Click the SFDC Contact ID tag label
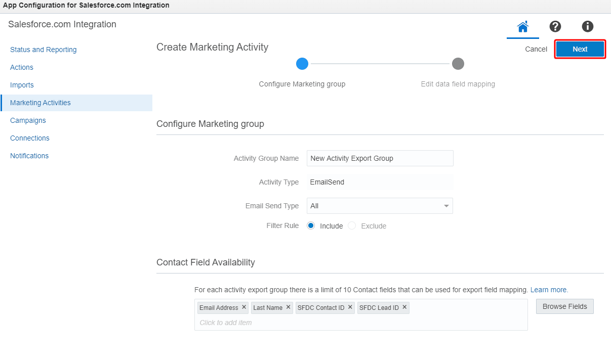This screenshot has height=364, width=611. pyautogui.click(x=321, y=307)
